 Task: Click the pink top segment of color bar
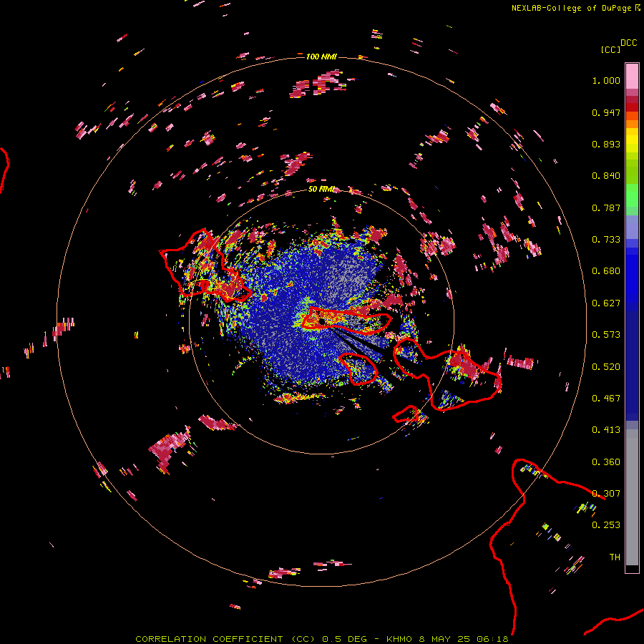pyautogui.click(x=632, y=76)
